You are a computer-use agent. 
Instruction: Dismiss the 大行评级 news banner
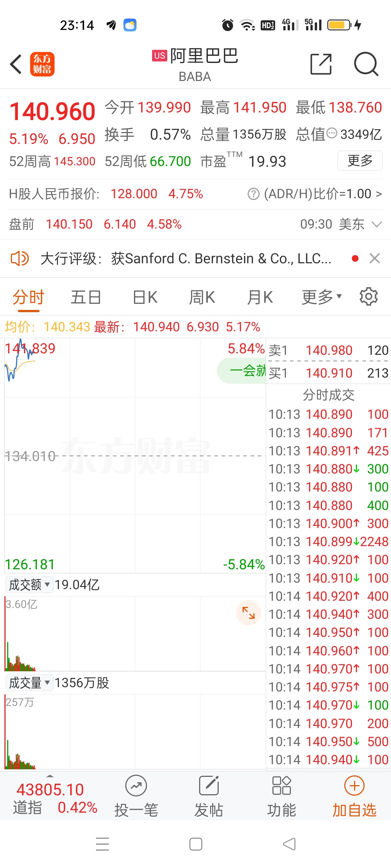pyautogui.click(x=375, y=259)
